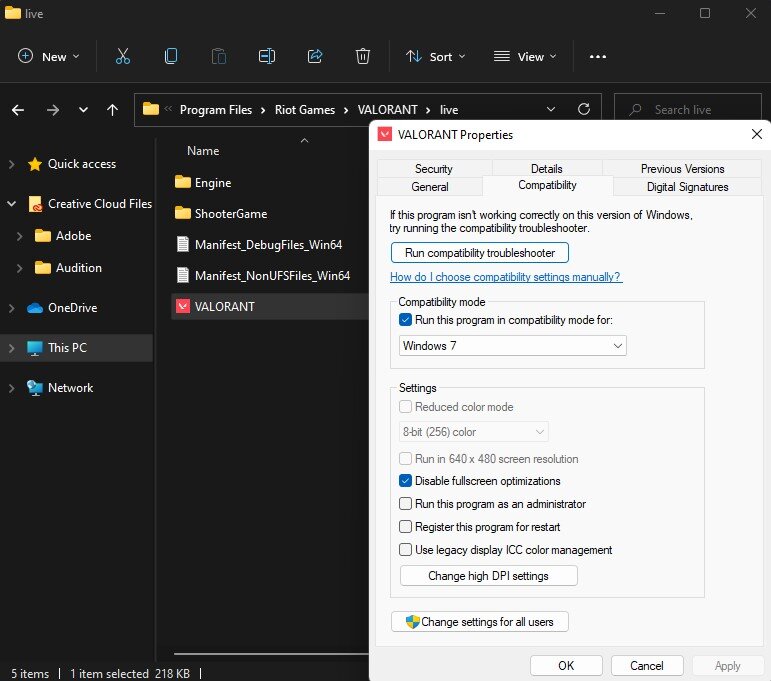Click the Rename icon in toolbar
This screenshot has width=771, height=681.
267,57
